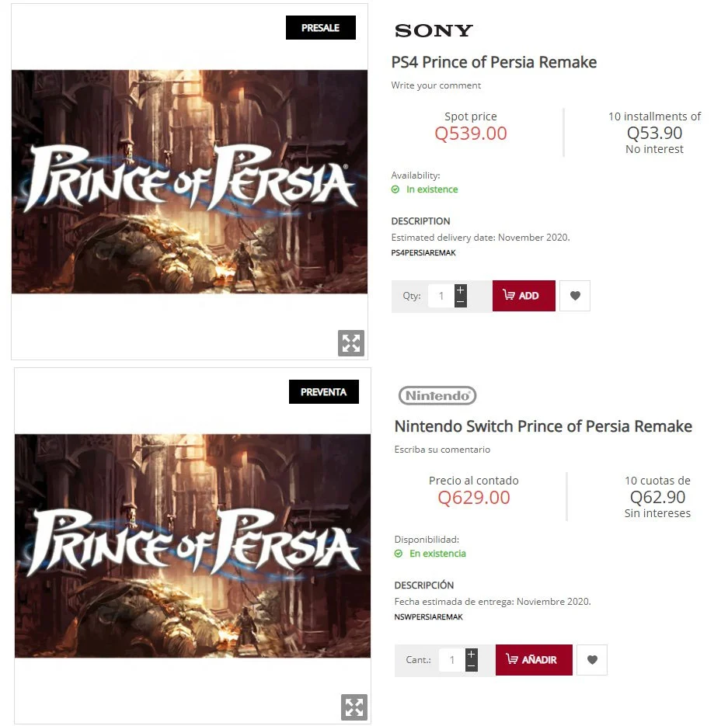Click the cart icon on the AÑADIR button
The image size is (728, 726).
(514, 659)
